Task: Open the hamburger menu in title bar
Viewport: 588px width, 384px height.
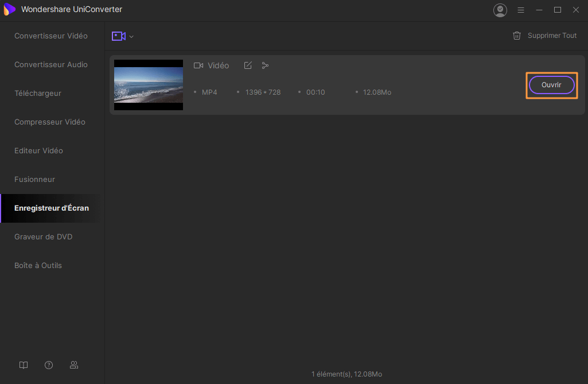Action: coord(521,10)
